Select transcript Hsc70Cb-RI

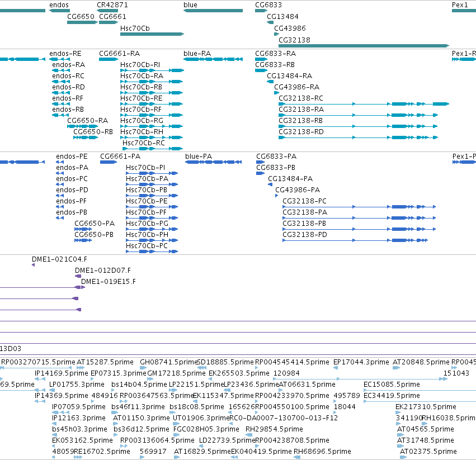point(140,65)
